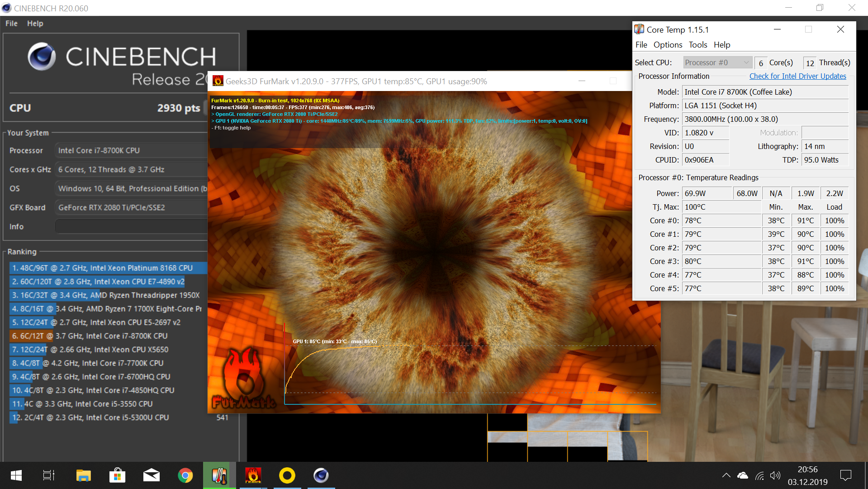Select ranking entry Xeon CPU E7-4890 v2

click(108, 282)
